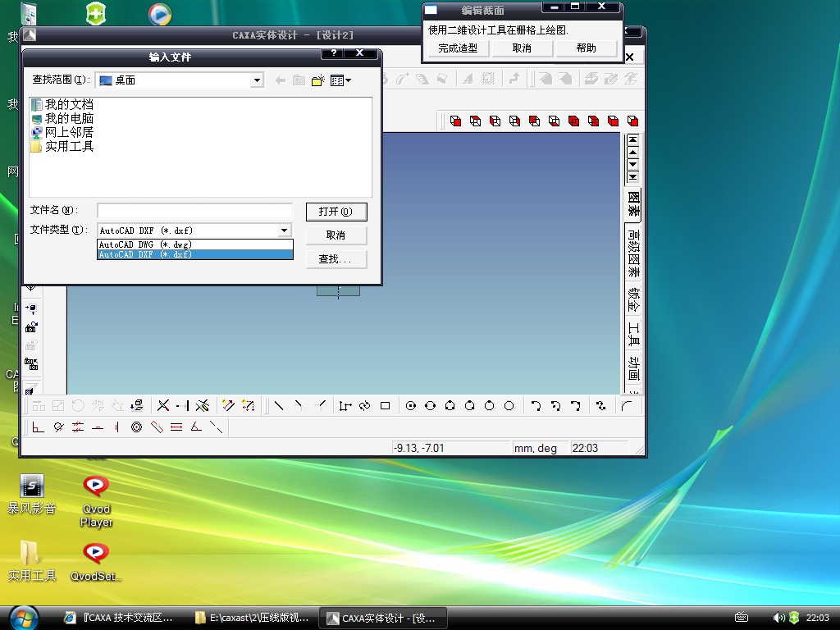Go back in the input file dialog
Screen dimensions: 840x630
tap(281, 80)
